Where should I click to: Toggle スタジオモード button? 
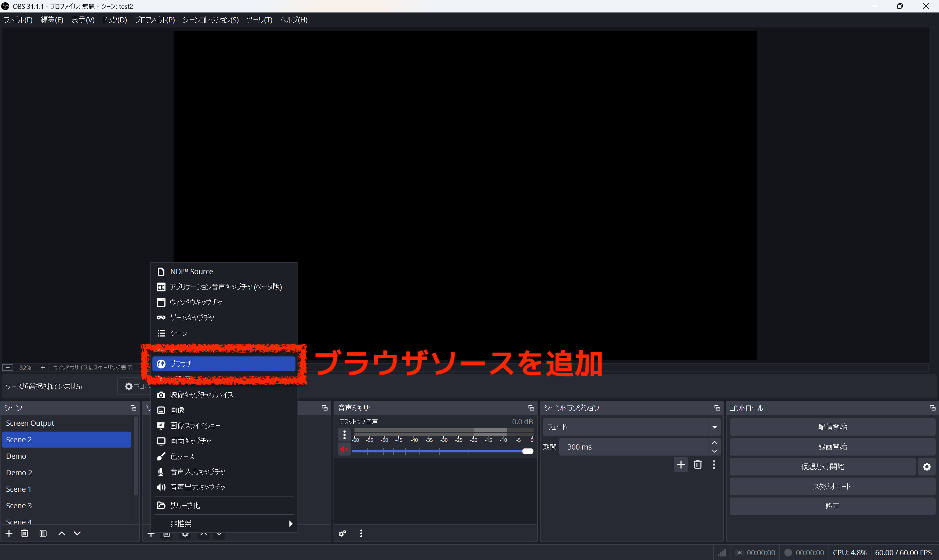point(833,487)
